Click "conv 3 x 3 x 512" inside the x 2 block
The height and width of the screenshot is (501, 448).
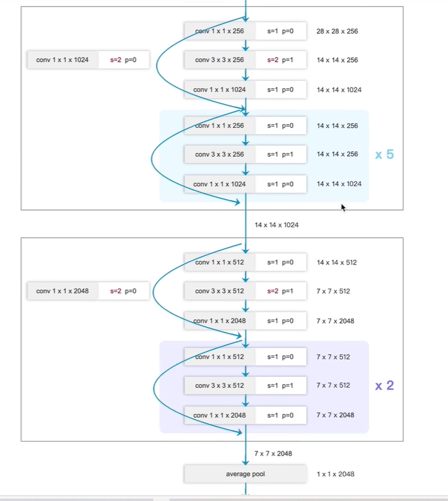(219, 385)
